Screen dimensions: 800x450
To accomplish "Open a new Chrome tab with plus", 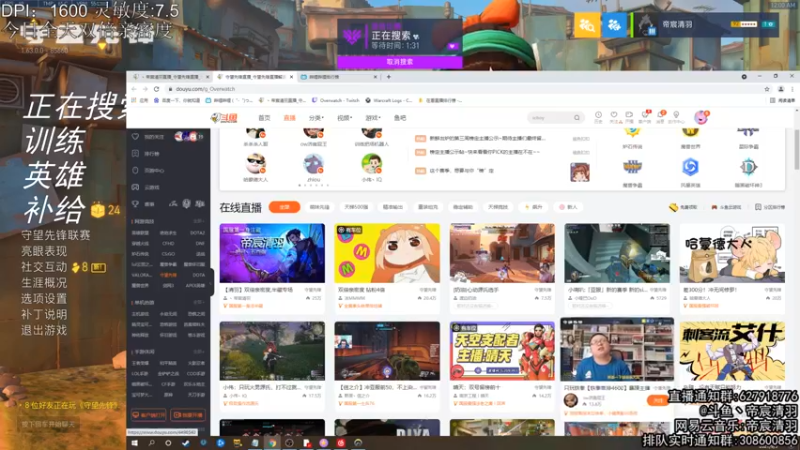I will pyautogui.click(x=389, y=77).
